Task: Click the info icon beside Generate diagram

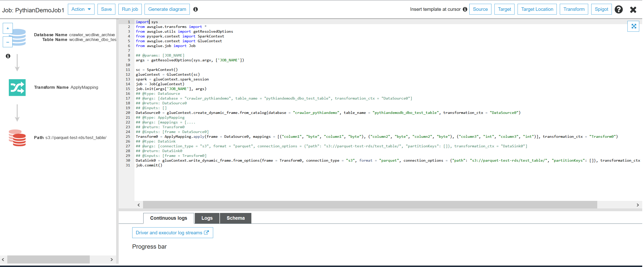Action: point(196,9)
